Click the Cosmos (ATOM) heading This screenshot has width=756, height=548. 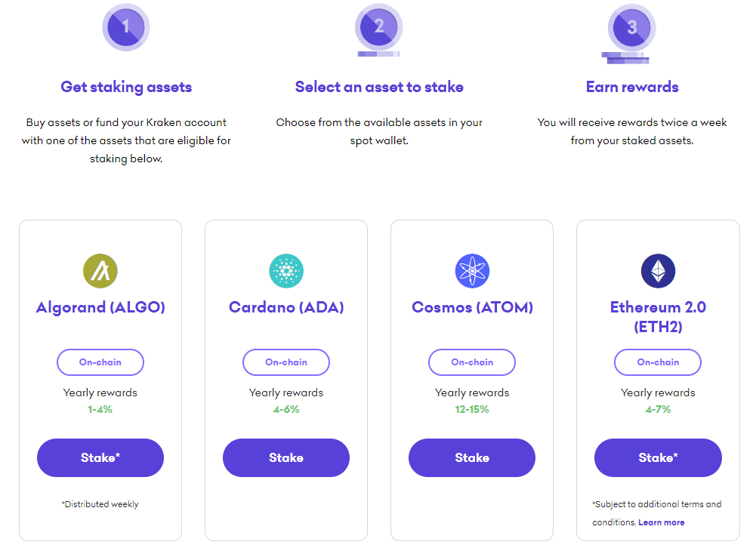coord(473,307)
